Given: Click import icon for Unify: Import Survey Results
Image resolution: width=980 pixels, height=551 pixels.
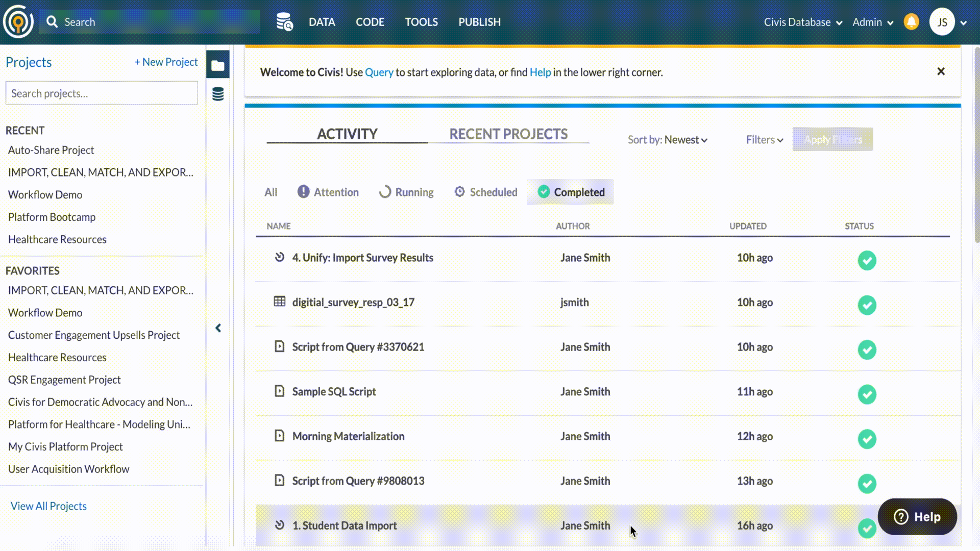Looking at the screenshot, I should point(279,257).
